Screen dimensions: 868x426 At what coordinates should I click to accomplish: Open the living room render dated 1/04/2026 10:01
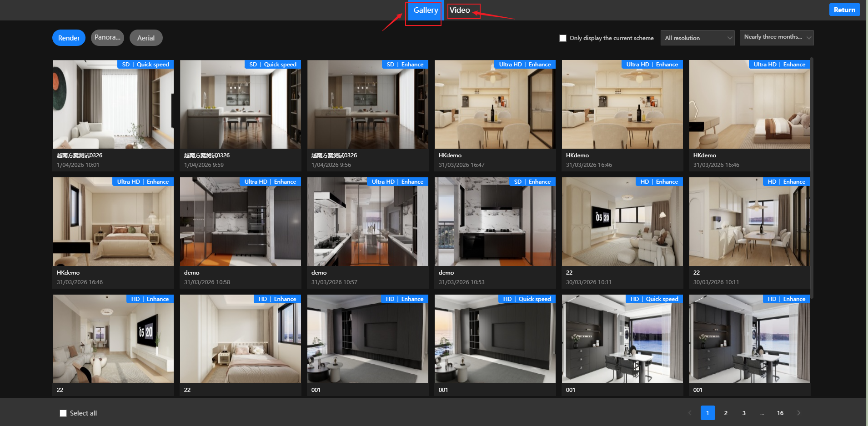tap(113, 105)
